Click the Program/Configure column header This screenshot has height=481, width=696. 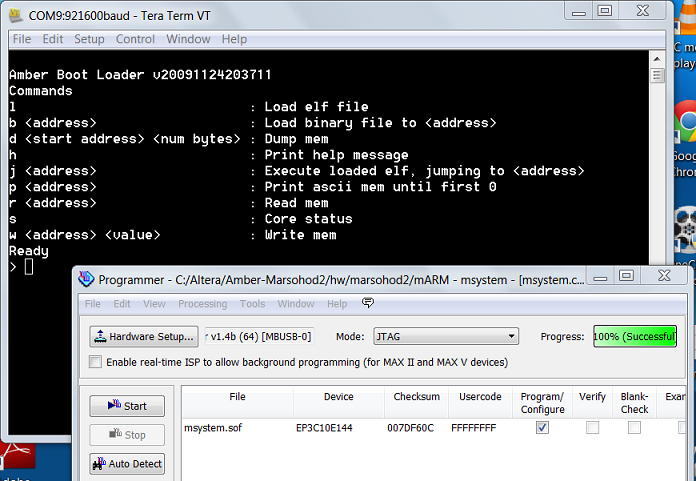click(542, 402)
